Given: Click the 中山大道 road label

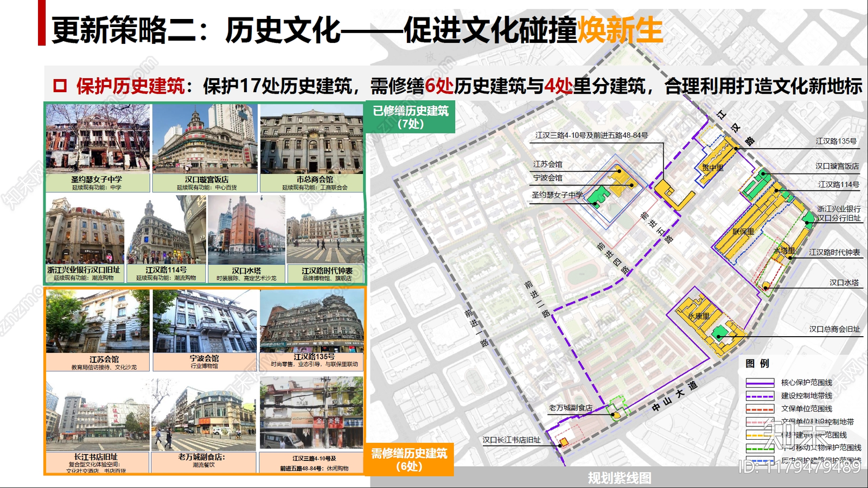Looking at the screenshot, I should [x=675, y=396].
